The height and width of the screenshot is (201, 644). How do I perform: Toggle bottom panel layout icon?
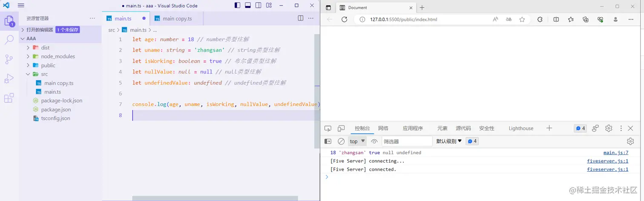click(248, 6)
